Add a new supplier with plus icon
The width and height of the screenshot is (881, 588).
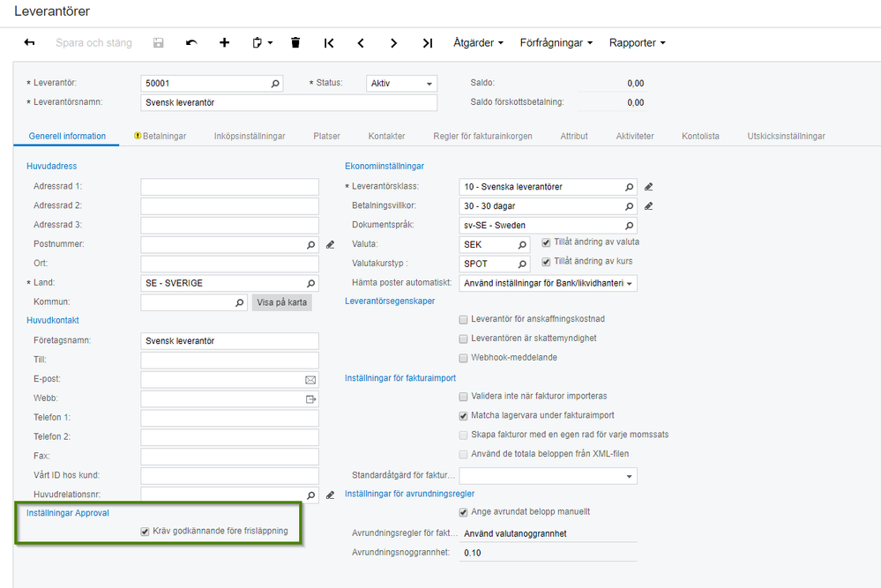[x=224, y=42]
